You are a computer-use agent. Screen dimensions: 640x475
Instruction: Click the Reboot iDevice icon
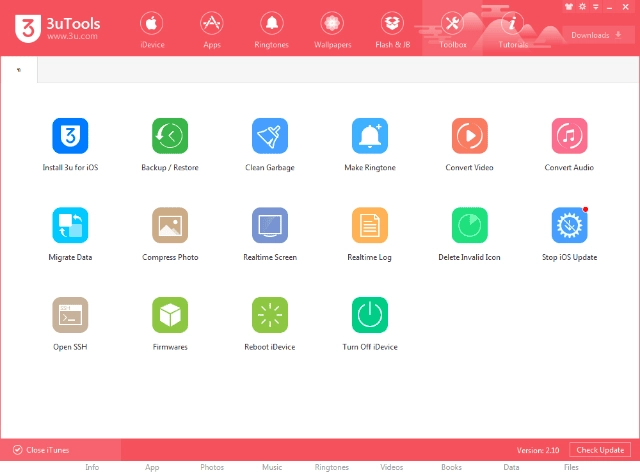[270, 315]
